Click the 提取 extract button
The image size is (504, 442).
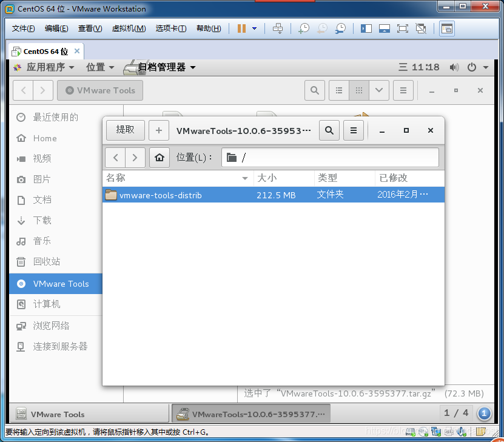tap(126, 130)
